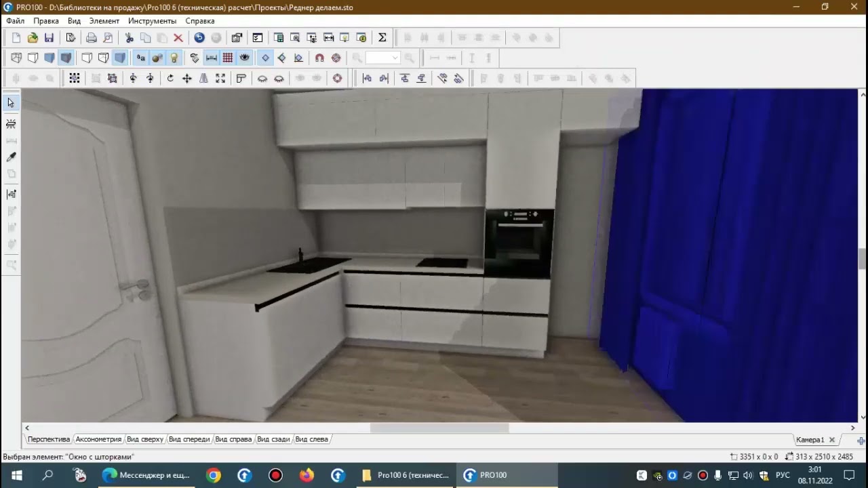Image resolution: width=868 pixels, height=488 pixels.
Task: Cut the selection with the scissors icon
Action: 129,38
